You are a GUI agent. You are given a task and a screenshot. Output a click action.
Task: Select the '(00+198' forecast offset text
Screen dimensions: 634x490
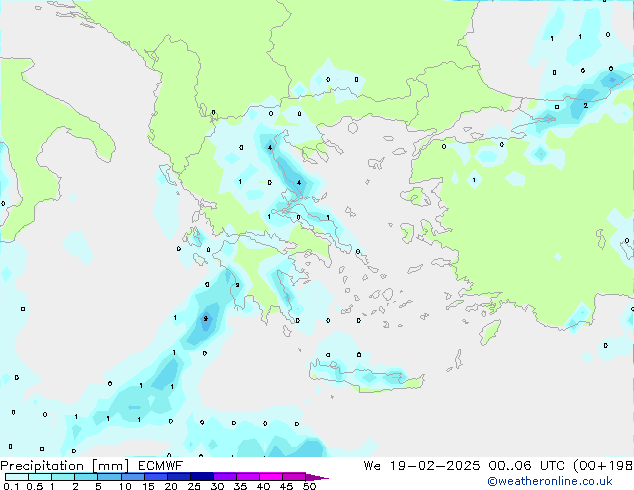(x=603, y=466)
